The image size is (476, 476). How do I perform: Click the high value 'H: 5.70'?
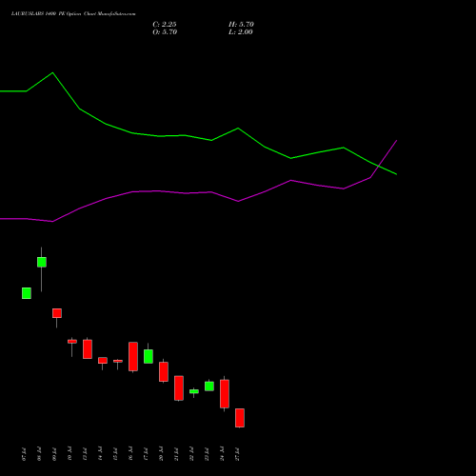click(241, 25)
